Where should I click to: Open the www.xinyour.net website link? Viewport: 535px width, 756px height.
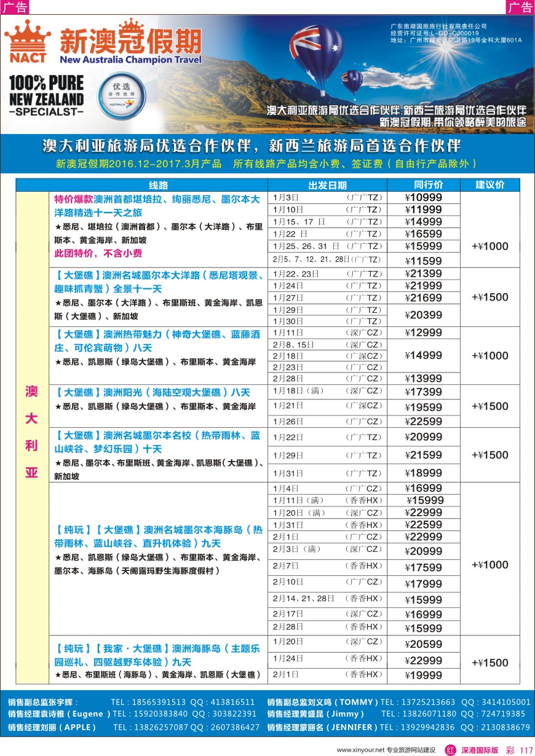360,750
